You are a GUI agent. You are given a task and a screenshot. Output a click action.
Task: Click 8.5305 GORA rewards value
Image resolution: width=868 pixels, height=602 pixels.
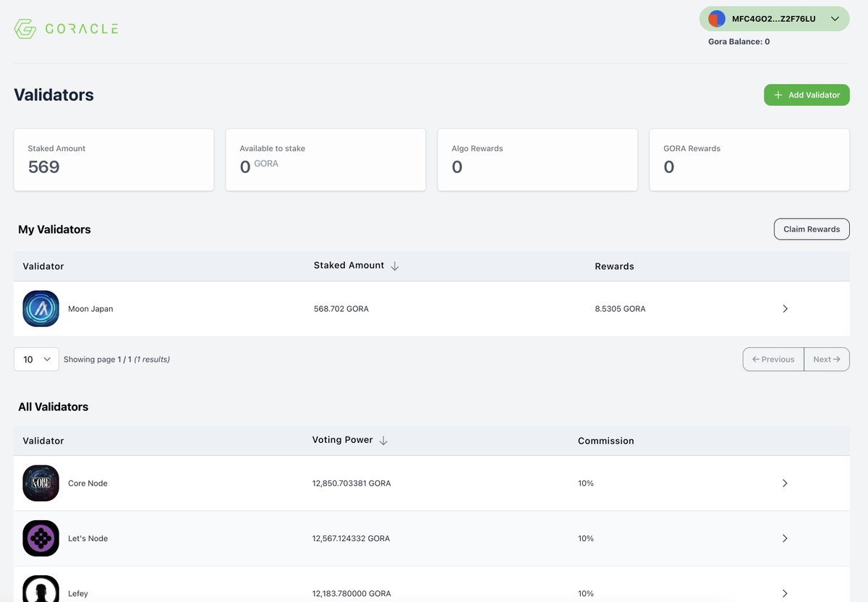[x=621, y=309]
